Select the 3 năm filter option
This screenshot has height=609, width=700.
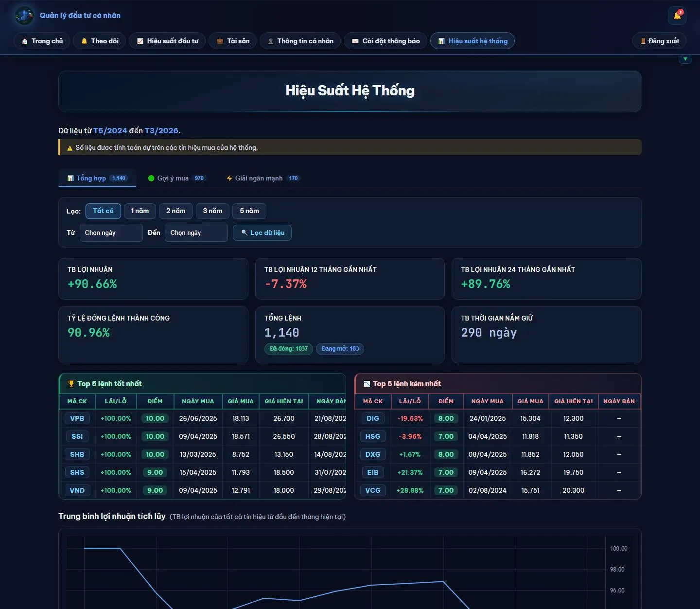click(212, 211)
